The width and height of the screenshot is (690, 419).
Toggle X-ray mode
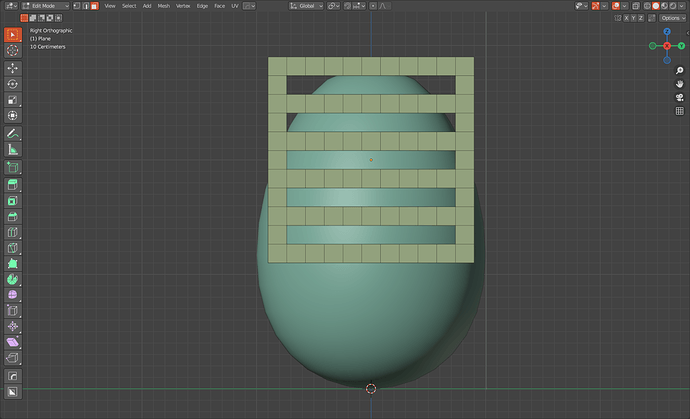(x=636, y=6)
